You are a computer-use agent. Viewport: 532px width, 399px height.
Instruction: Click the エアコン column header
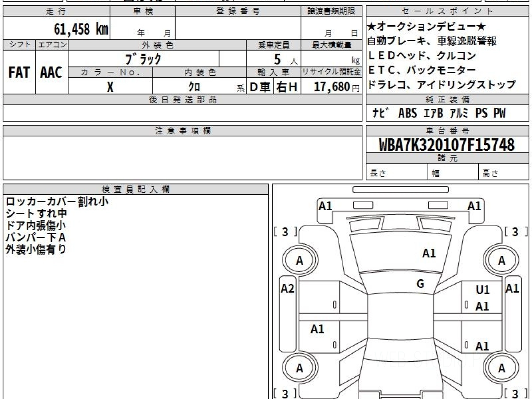52,45
